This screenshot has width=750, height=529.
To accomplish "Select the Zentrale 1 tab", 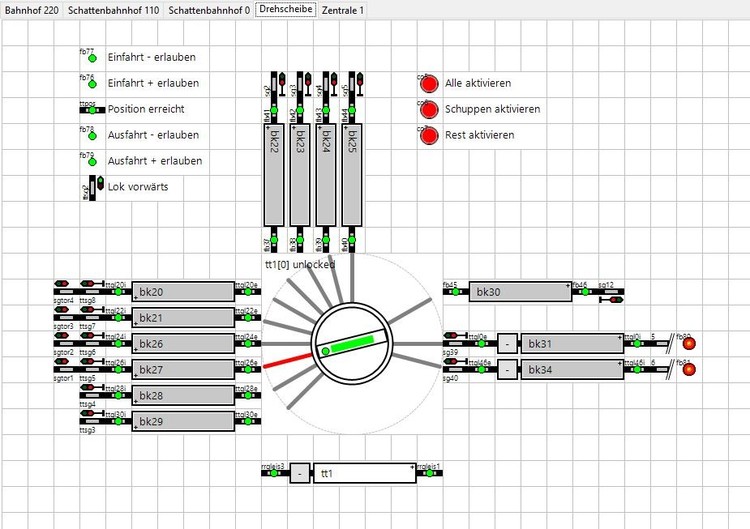I will (342, 10).
